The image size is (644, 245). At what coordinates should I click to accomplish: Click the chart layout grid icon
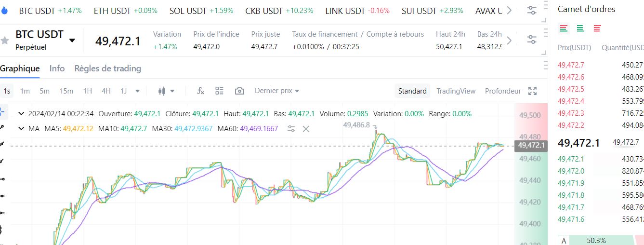click(220, 91)
